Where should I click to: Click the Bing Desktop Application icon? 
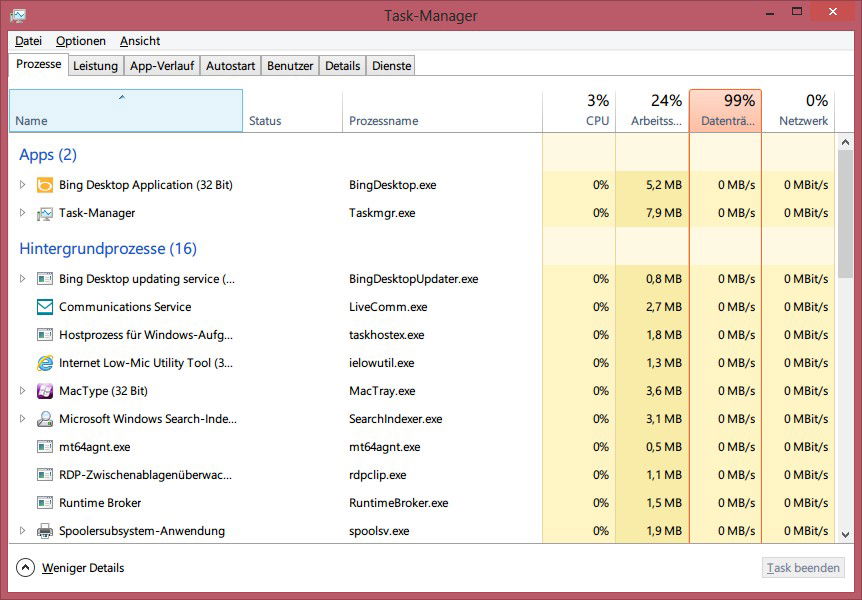[45, 185]
